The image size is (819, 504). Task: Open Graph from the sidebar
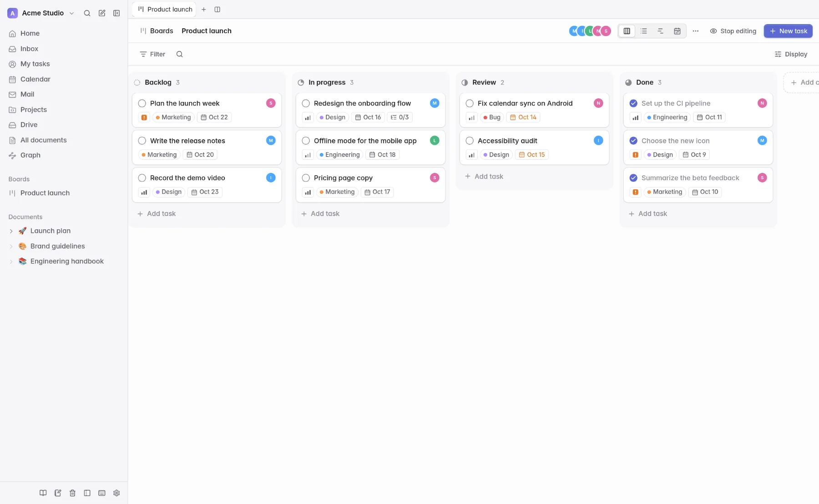pos(64,155)
